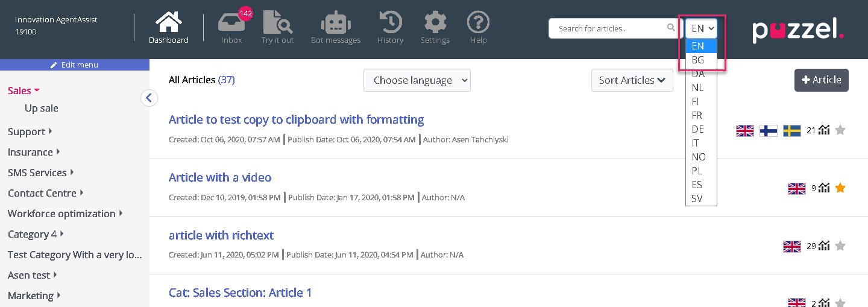Toggle favorite star on clipboard formatting article
The height and width of the screenshot is (307, 868).
pos(840,130)
